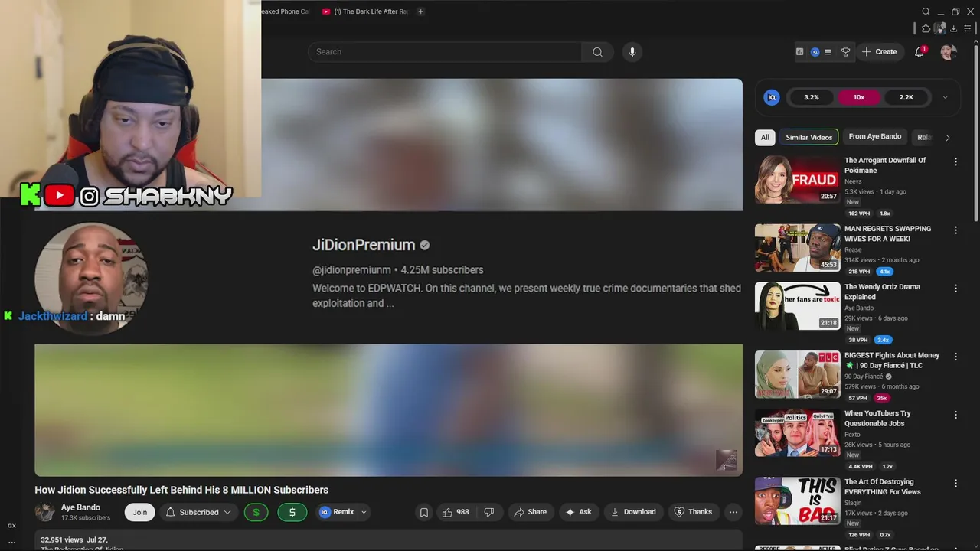The image size is (980, 551).
Task: Save video with the bookmark icon
Action: (424, 512)
